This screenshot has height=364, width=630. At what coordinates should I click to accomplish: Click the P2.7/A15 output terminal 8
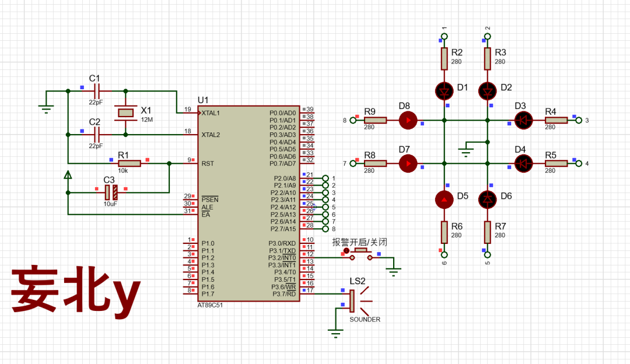click(x=325, y=229)
